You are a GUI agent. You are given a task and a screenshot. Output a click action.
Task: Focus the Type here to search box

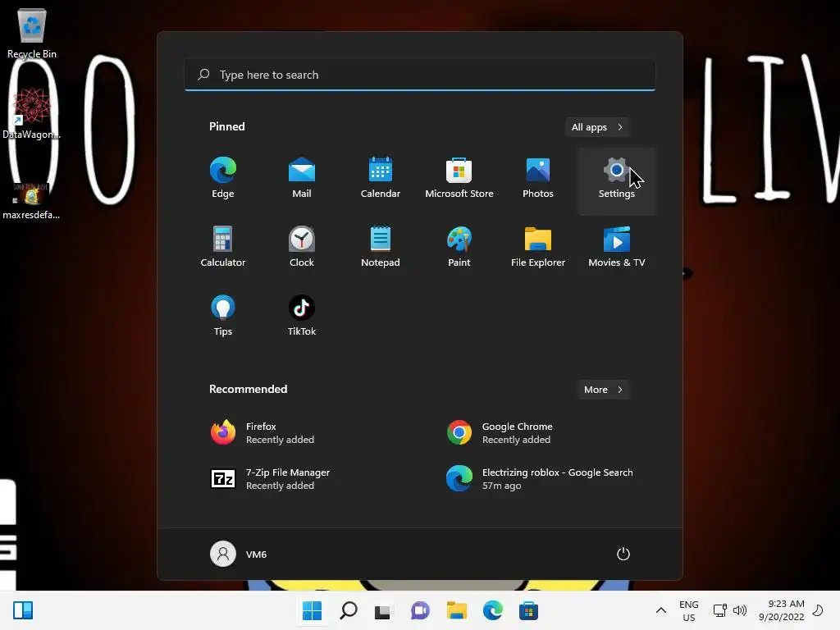[420, 75]
